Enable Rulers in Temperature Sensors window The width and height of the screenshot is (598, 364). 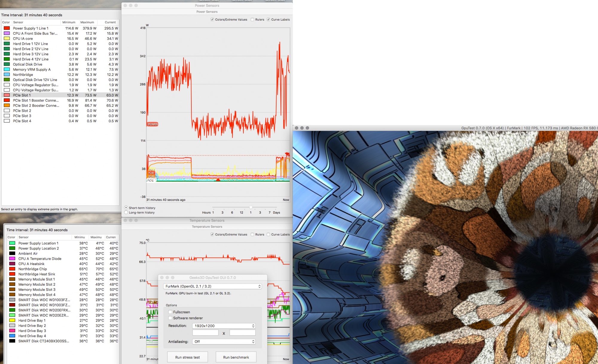[252, 235]
